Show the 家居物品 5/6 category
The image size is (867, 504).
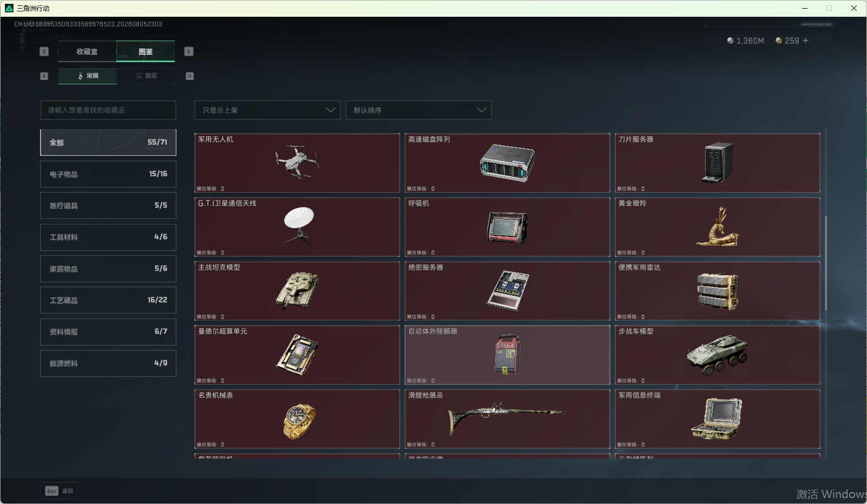[108, 269]
